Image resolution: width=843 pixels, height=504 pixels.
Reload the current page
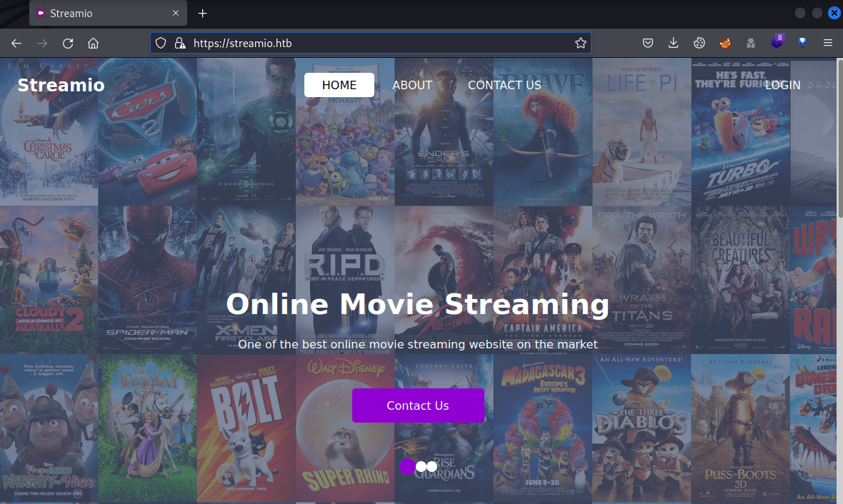(x=68, y=44)
